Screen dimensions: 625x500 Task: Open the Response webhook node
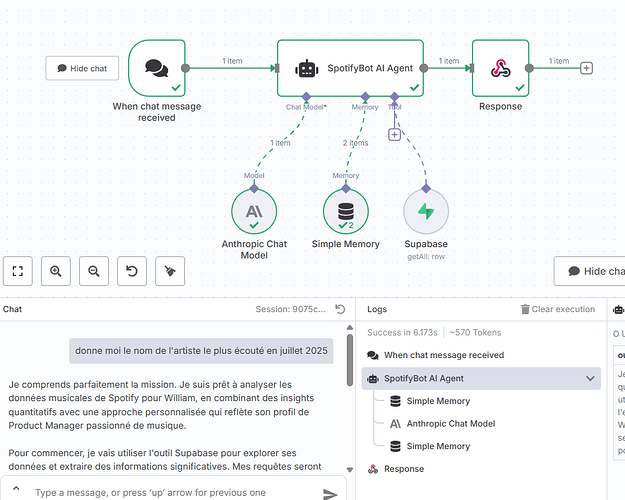(501, 68)
